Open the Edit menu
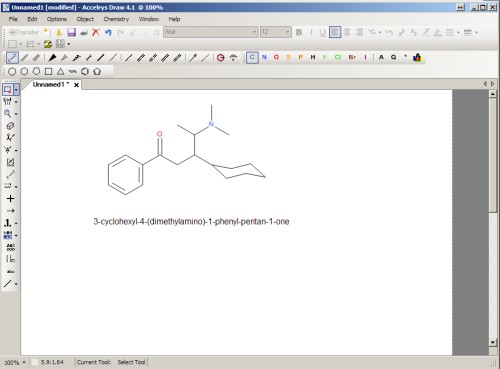The height and width of the screenshot is (369, 500). [x=32, y=19]
